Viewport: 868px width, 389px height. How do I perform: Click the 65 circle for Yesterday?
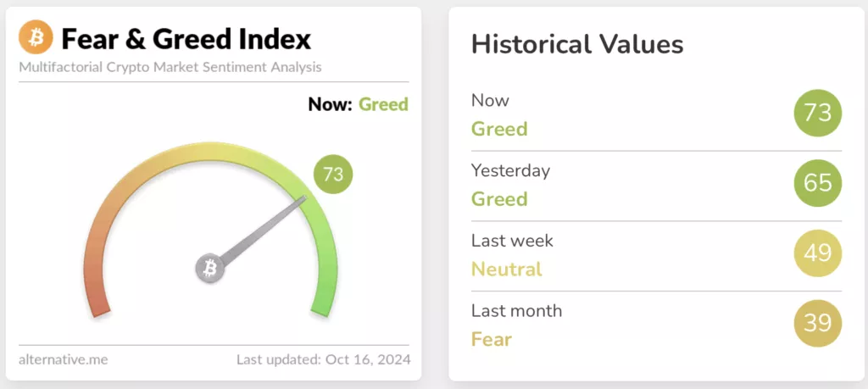[x=818, y=184]
